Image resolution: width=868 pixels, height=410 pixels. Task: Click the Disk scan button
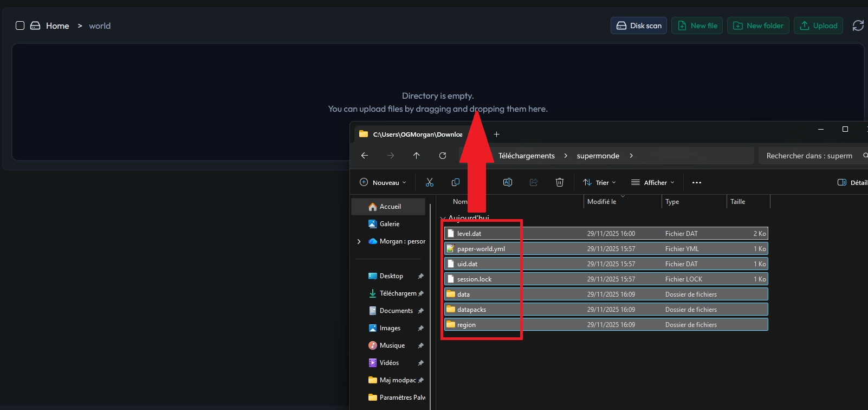pyautogui.click(x=639, y=25)
